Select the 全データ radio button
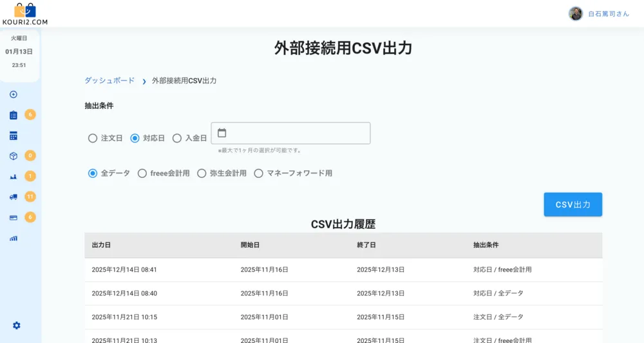This screenshot has width=644, height=343. point(93,173)
